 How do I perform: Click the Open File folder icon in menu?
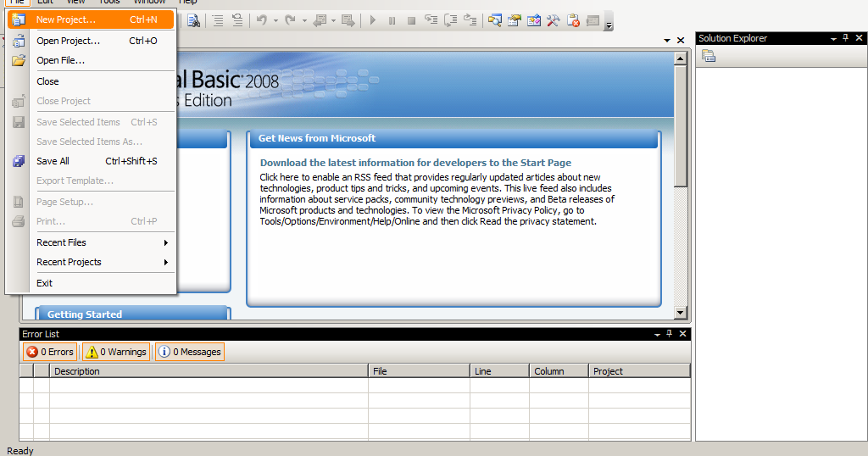coord(19,60)
